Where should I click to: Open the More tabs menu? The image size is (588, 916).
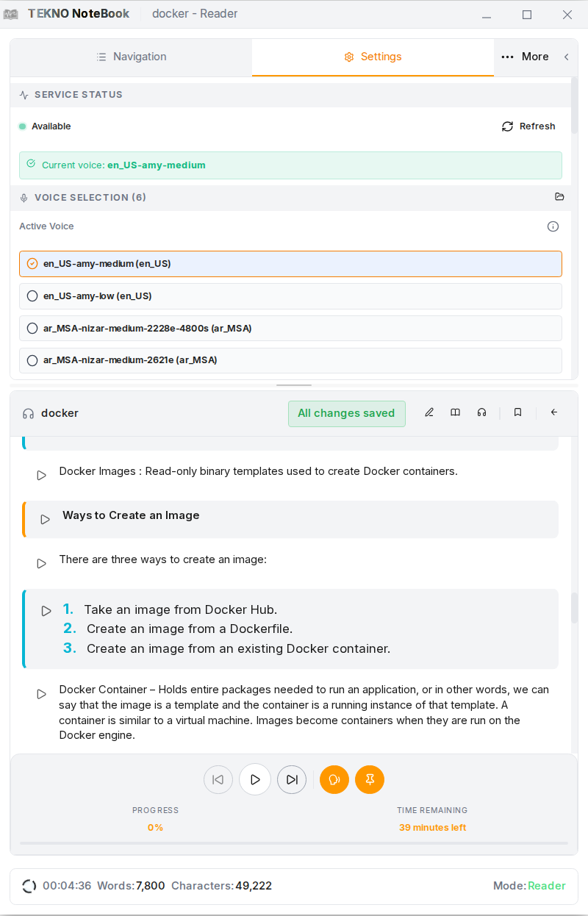pos(525,57)
